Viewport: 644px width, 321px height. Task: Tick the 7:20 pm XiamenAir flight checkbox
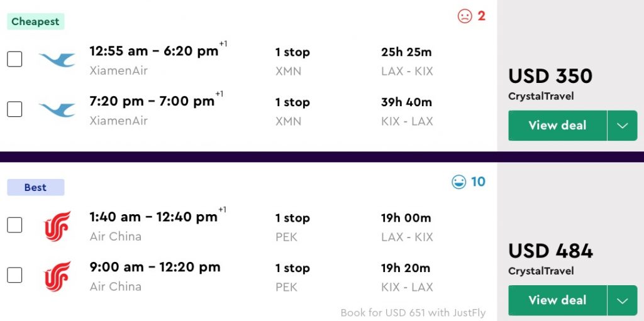(x=14, y=109)
